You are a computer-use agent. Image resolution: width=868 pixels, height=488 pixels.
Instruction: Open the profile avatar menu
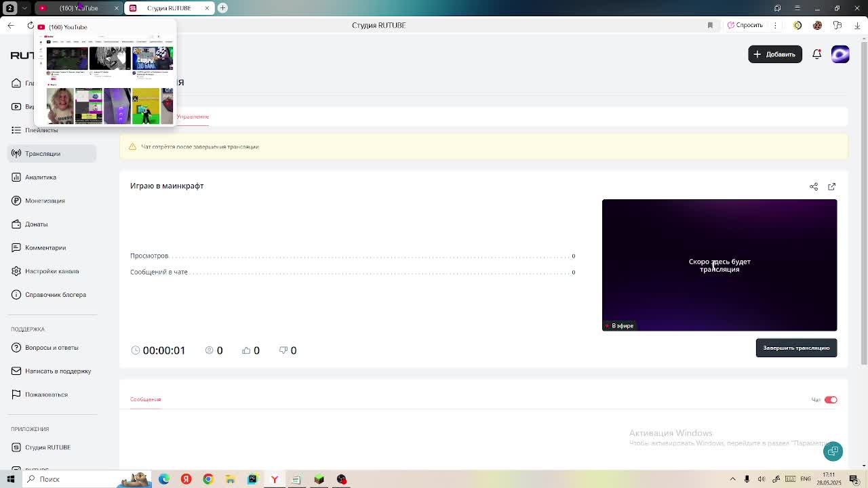pos(840,54)
